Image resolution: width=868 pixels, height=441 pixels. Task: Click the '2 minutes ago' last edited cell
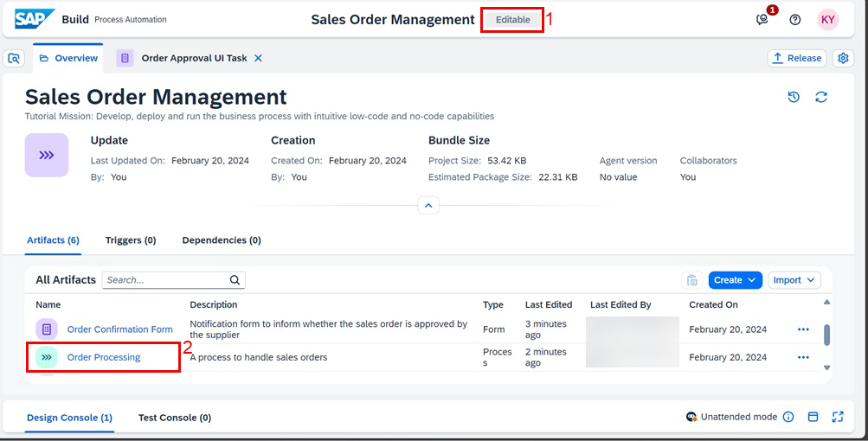545,357
